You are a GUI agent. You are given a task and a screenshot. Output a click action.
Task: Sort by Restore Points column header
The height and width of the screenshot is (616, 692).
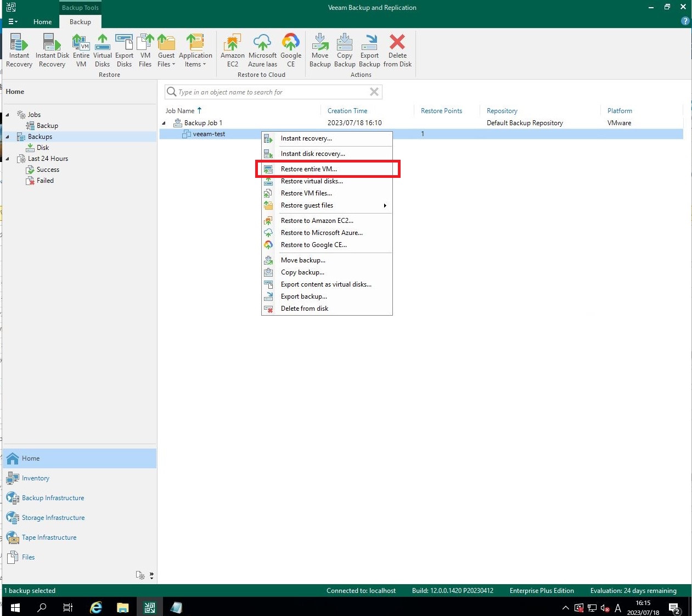(x=441, y=111)
